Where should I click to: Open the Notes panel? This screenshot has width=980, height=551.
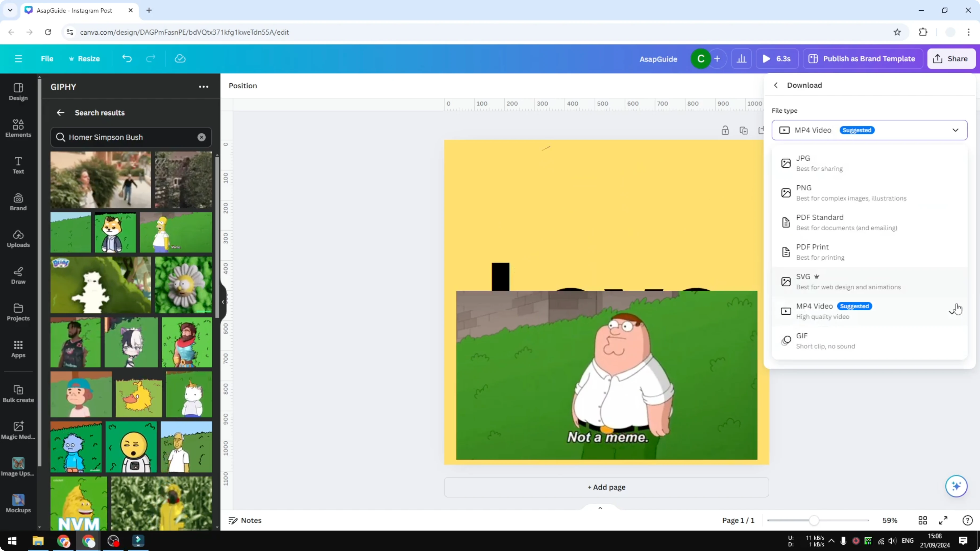pos(245,520)
